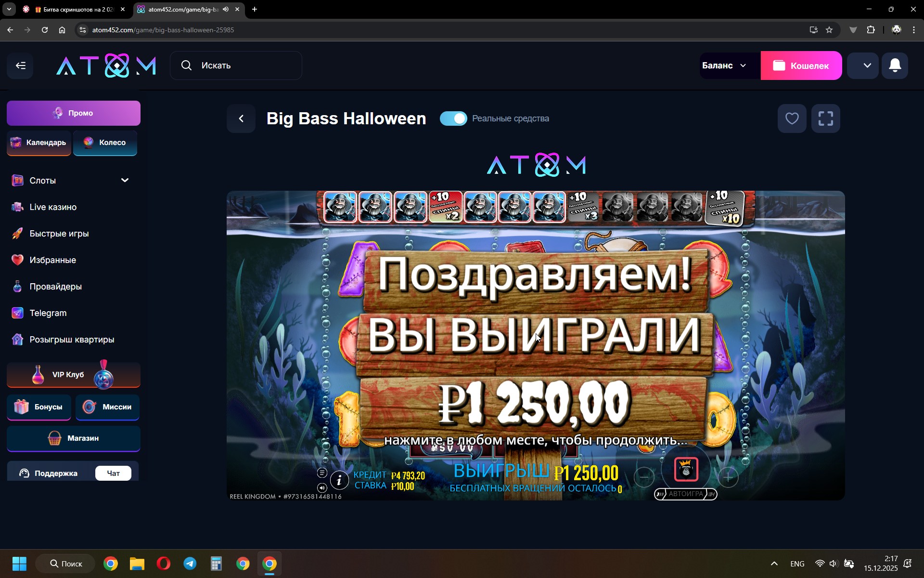This screenshot has height=578, width=924.
Task: Increase bet with plus button
Action: tap(728, 477)
